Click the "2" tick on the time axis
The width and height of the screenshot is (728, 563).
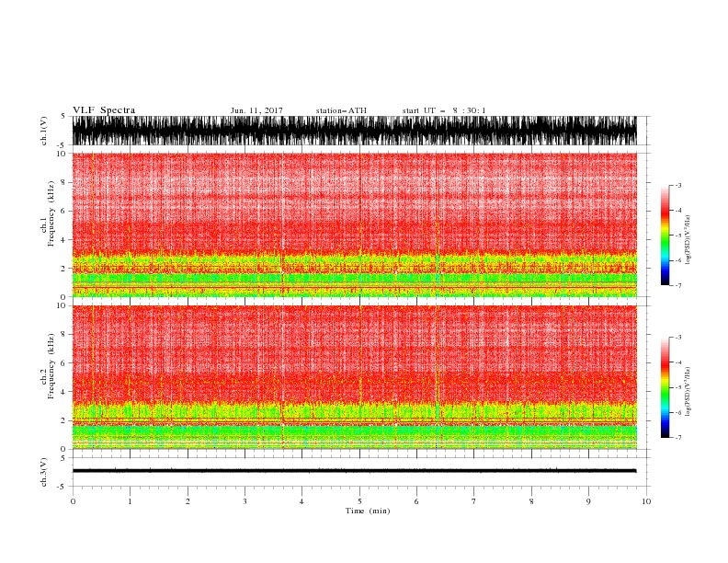tap(188, 501)
